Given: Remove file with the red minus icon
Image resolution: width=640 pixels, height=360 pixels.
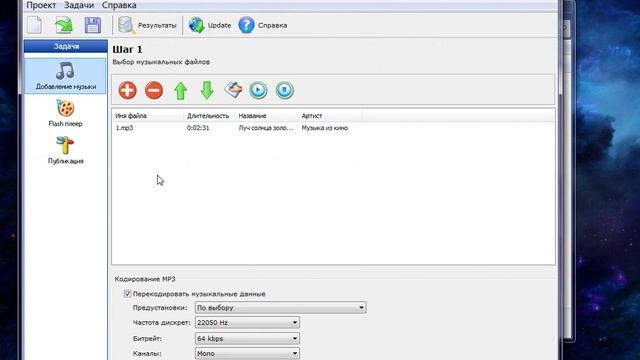Looking at the screenshot, I should [154, 90].
